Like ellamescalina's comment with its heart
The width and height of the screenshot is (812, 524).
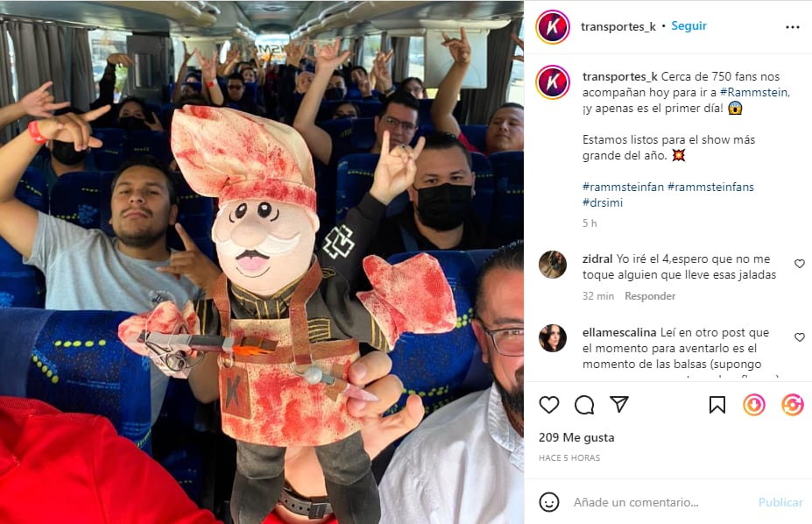click(x=800, y=337)
